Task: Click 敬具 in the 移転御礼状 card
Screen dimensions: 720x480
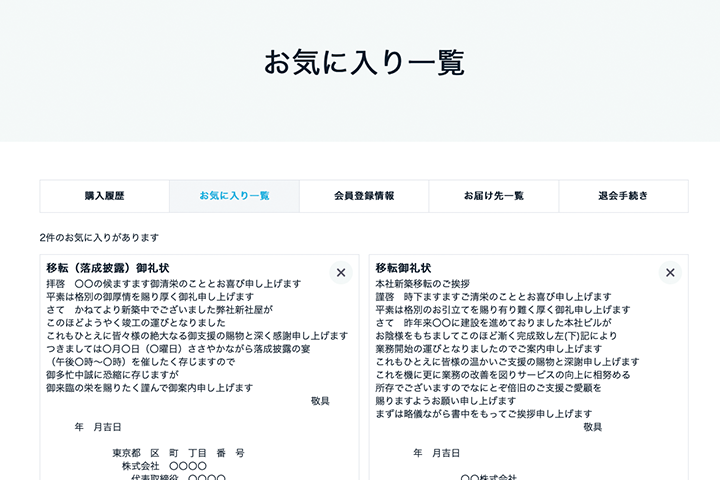Action: point(592,427)
